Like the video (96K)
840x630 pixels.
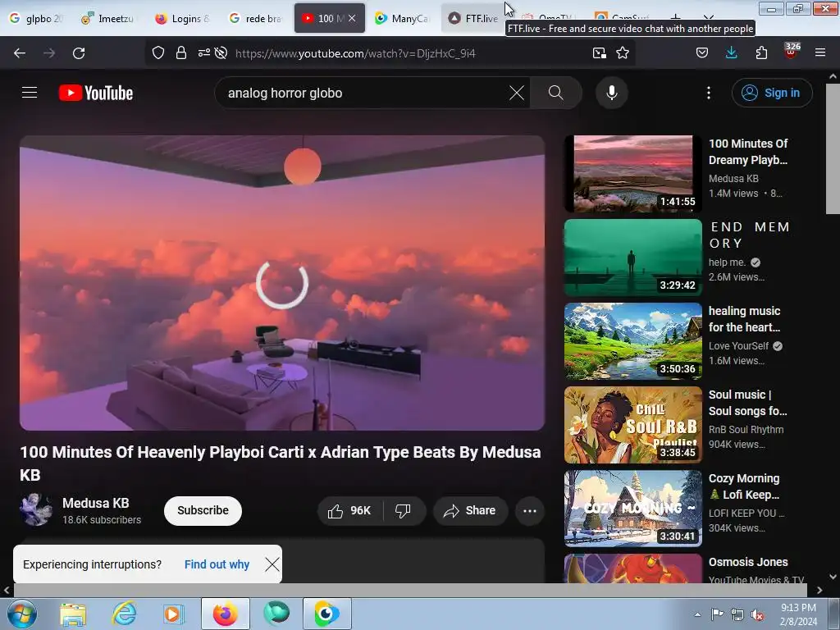pos(349,510)
